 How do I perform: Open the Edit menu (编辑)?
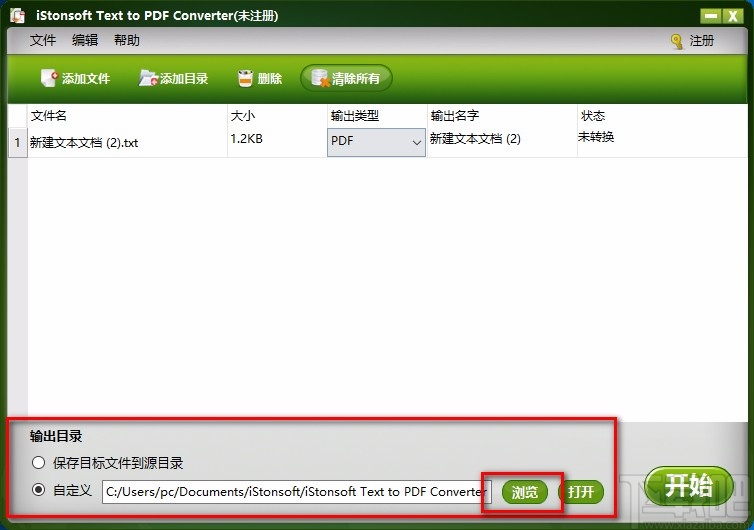click(x=85, y=40)
